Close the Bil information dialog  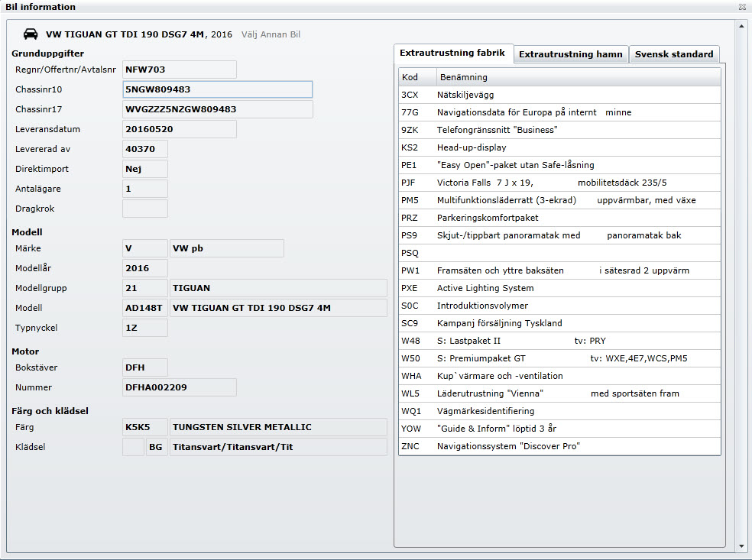pyautogui.click(x=742, y=7)
